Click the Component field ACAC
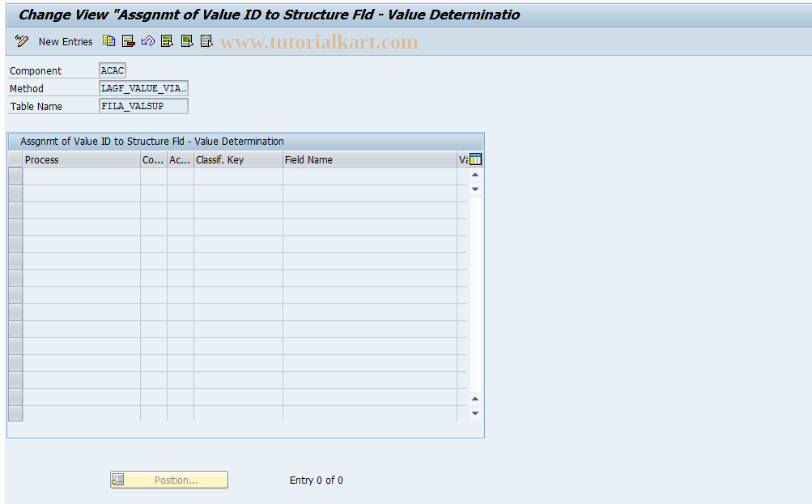The image size is (812, 504). (113, 70)
